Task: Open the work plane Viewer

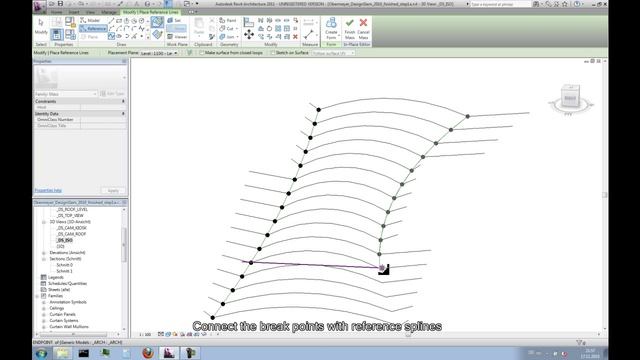Action: 177,37
